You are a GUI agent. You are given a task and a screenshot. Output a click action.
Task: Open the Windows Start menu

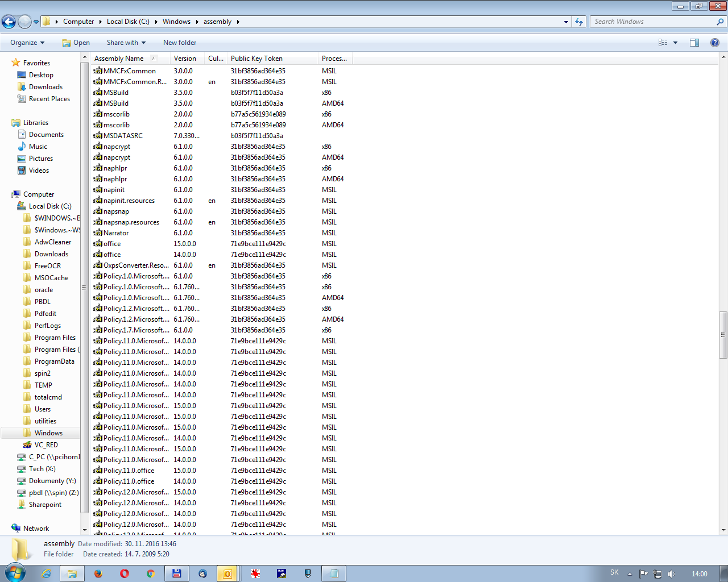click(x=15, y=573)
